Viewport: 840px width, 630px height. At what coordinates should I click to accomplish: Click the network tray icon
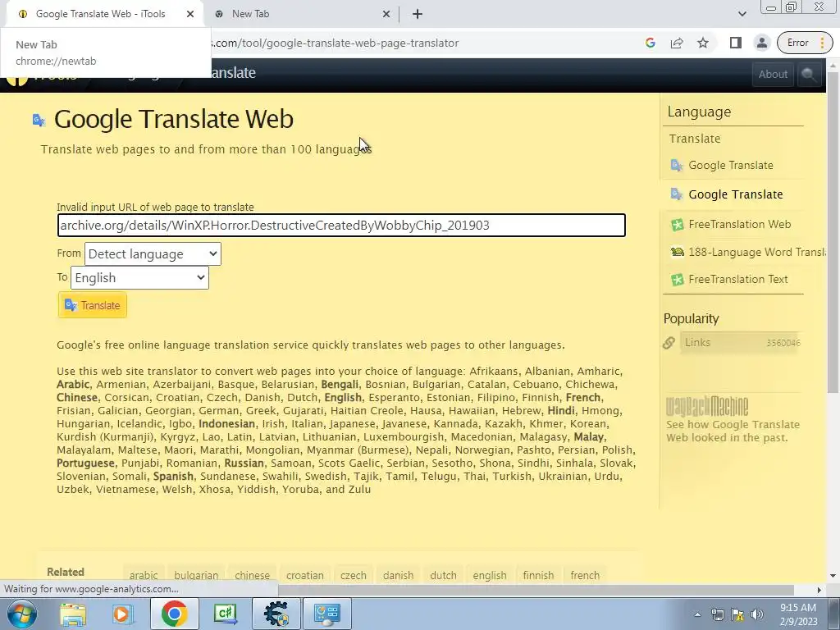click(x=717, y=615)
